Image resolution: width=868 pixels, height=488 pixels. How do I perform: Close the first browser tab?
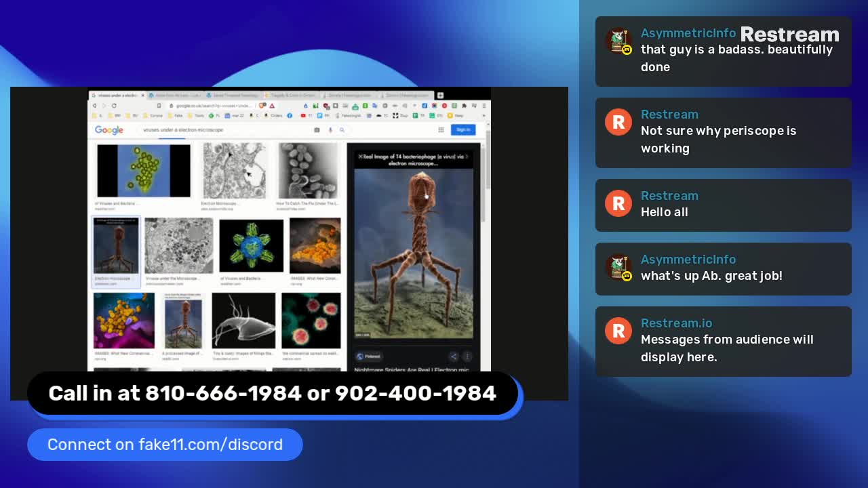(x=142, y=96)
